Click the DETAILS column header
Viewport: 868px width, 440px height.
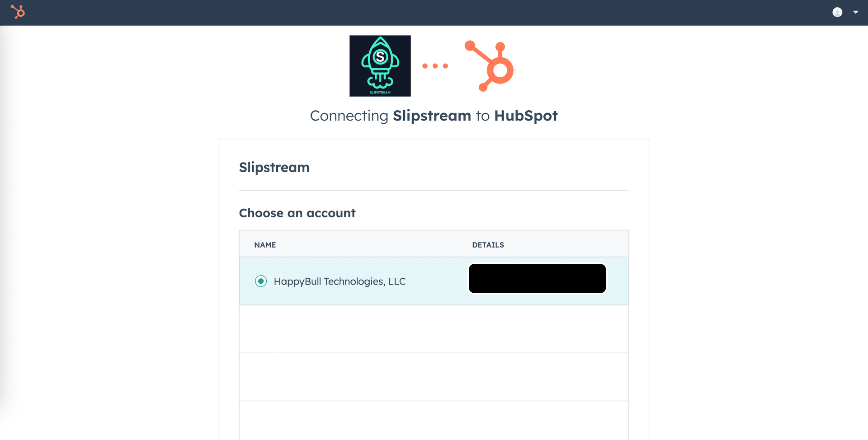point(488,244)
